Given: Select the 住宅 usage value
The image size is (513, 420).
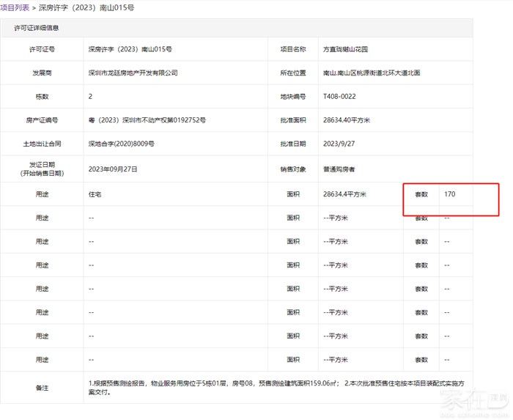Looking at the screenshot, I should (x=95, y=194).
